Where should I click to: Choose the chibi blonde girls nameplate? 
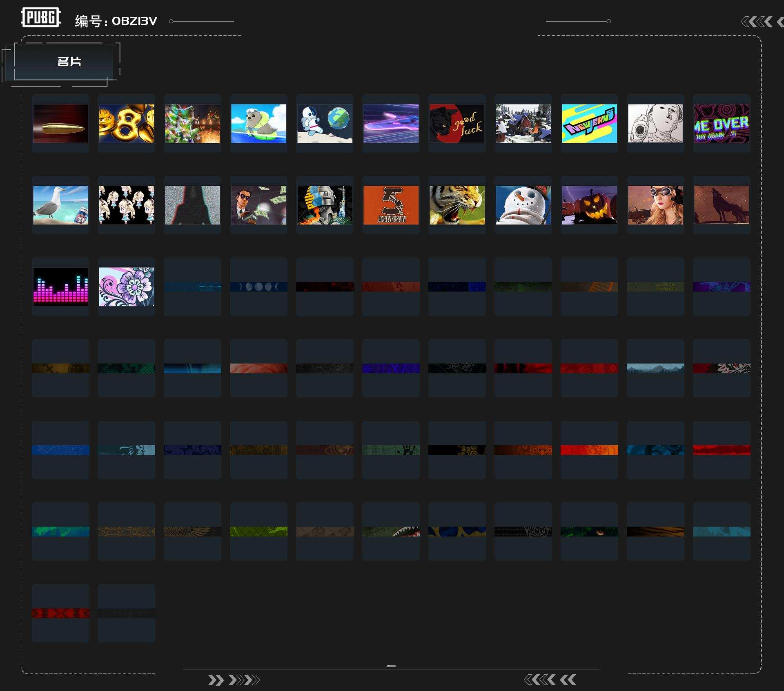click(127, 205)
